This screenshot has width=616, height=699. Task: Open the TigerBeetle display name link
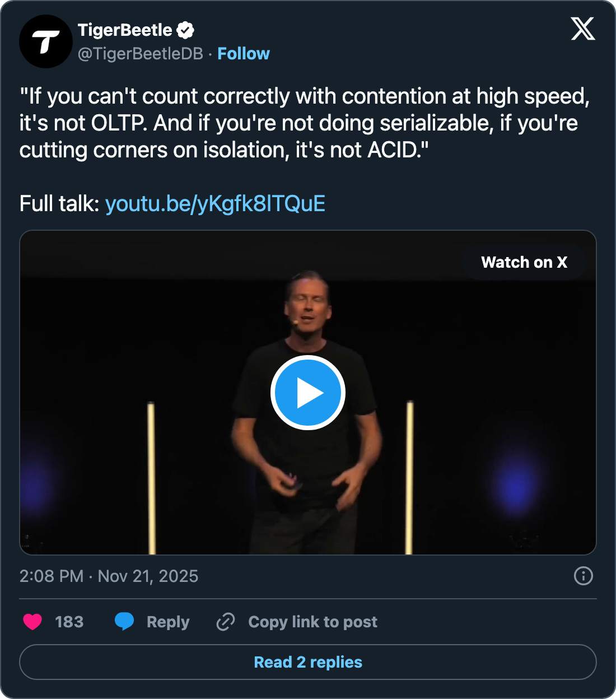coord(125,30)
